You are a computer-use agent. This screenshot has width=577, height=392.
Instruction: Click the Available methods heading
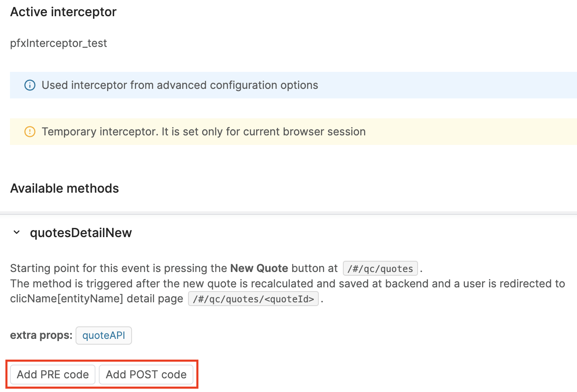[64, 189]
